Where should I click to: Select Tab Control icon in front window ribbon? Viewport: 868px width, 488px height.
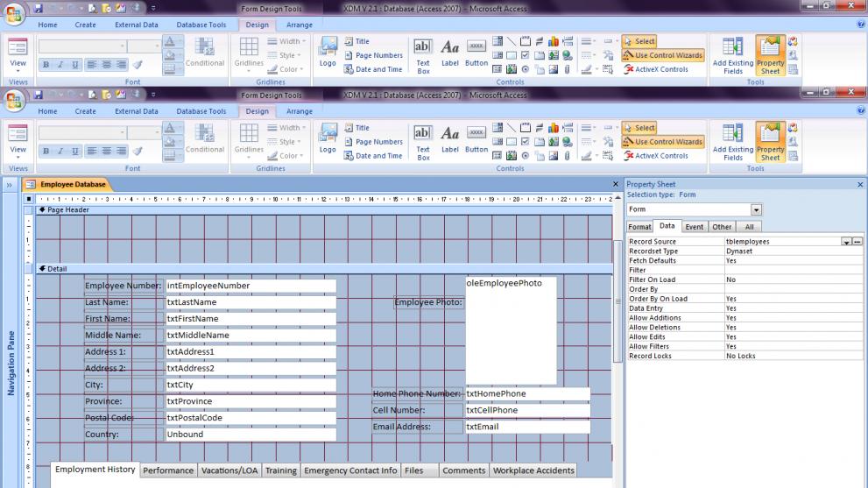coord(540,141)
